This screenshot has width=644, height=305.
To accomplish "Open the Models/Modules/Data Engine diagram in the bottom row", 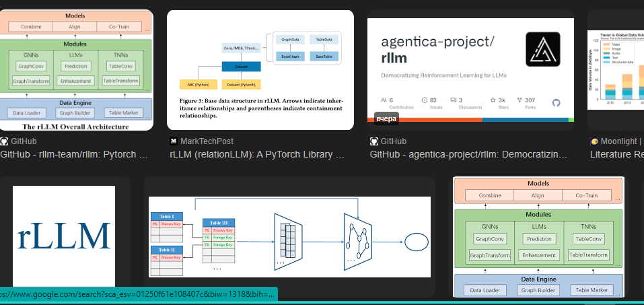I will coord(538,237).
